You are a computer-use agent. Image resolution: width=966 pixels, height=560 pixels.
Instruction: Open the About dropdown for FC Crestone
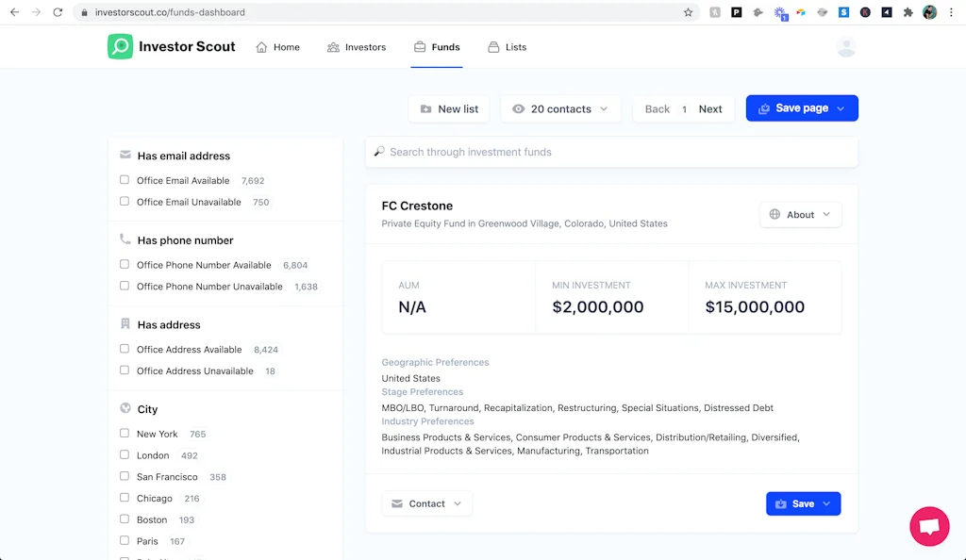pos(800,214)
